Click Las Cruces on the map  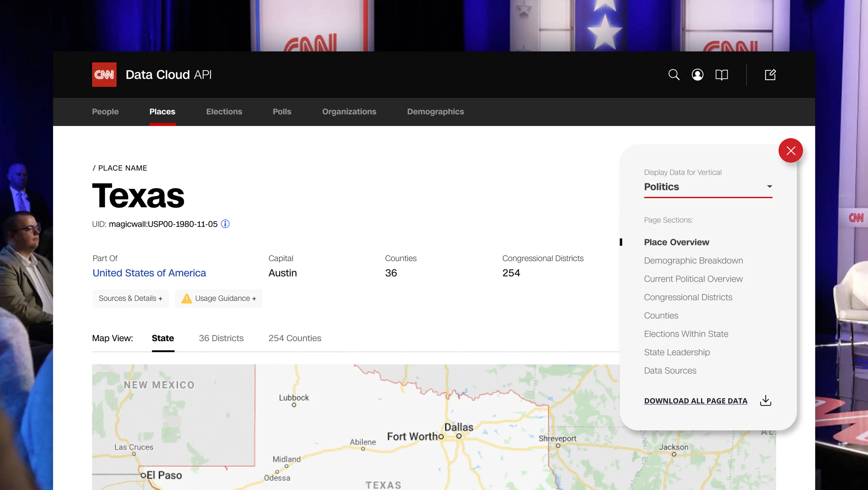(134, 447)
